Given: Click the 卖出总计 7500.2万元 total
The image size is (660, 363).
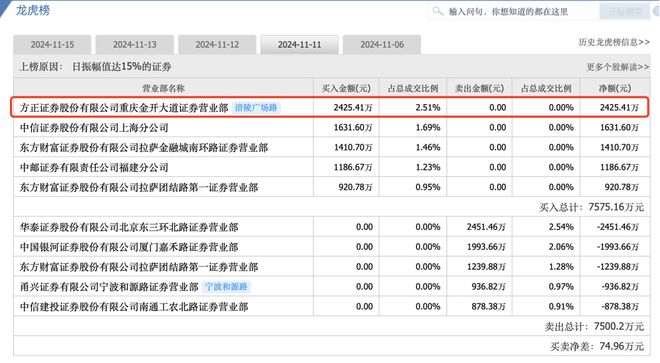Looking at the screenshot, I should (594, 327).
